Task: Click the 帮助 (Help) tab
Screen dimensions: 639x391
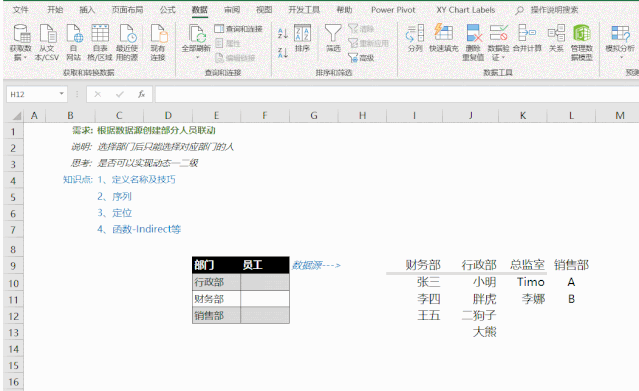Action: (344, 10)
